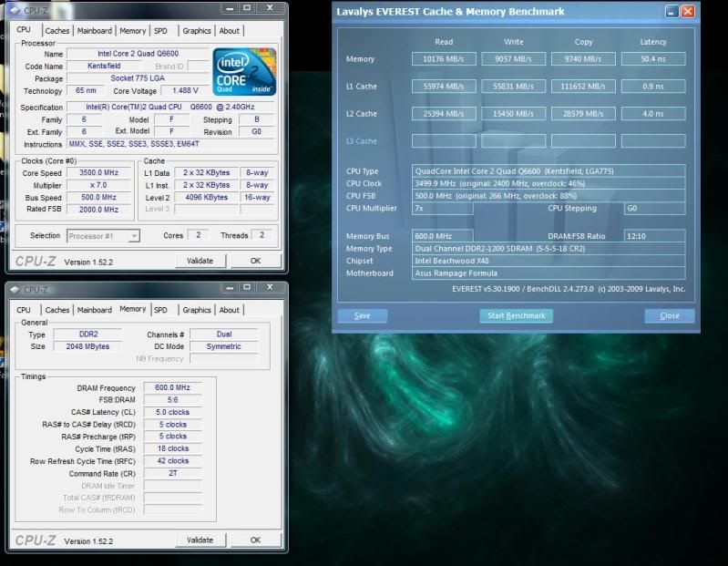Minimize the bottom CPU-Z window
The image size is (728, 566).
pos(230,288)
